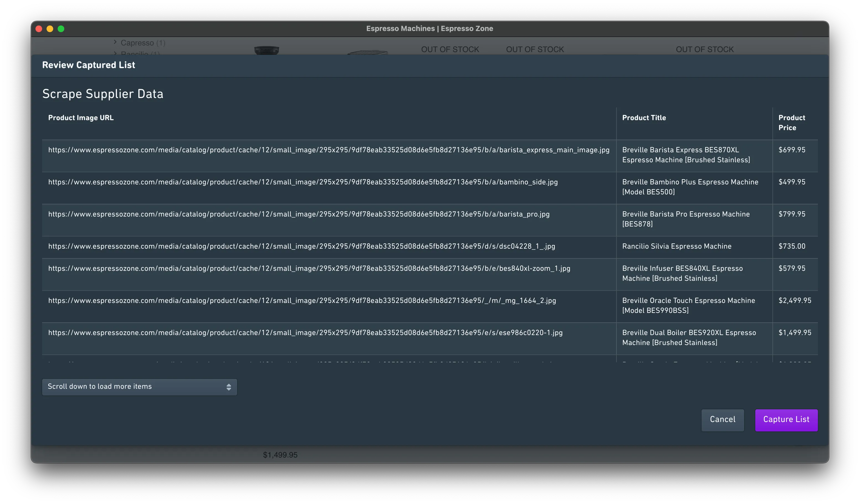Click the $579.95 price cell
This screenshot has height=504, width=860.
pyautogui.click(x=795, y=274)
